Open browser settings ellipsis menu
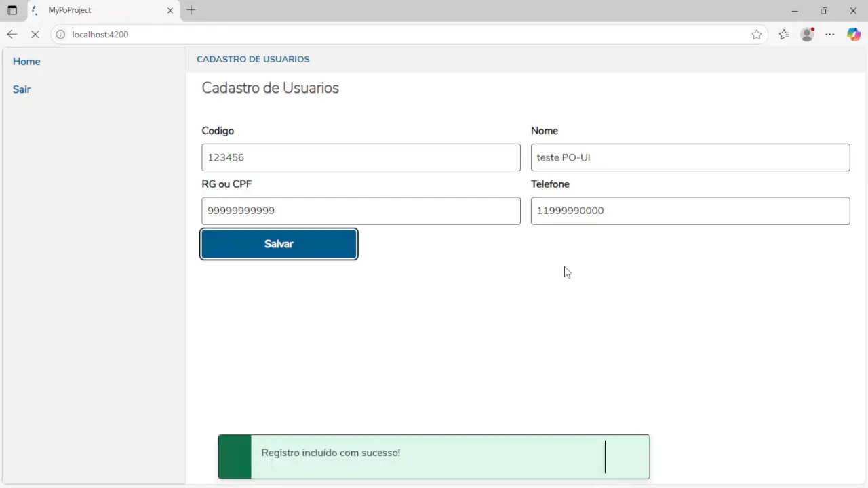 (830, 35)
